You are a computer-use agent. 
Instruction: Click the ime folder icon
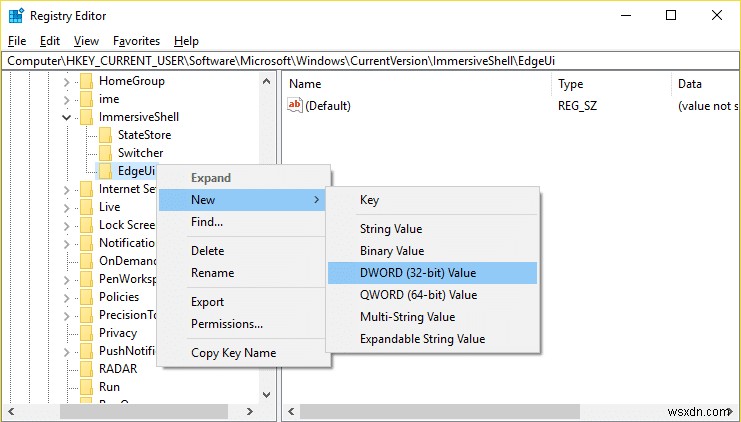pyautogui.click(x=86, y=99)
